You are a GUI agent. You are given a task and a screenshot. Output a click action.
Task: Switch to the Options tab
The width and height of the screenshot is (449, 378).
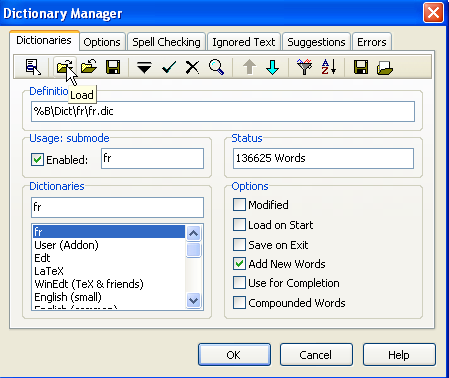point(102,42)
